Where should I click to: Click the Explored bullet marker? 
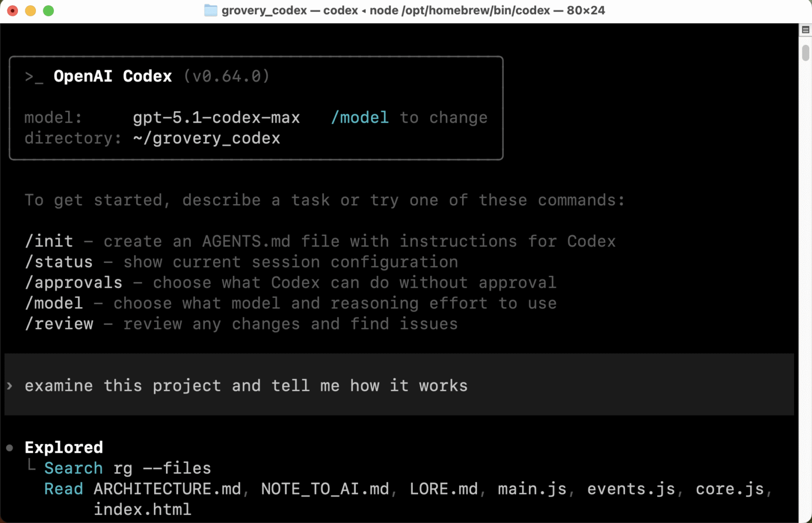9,447
